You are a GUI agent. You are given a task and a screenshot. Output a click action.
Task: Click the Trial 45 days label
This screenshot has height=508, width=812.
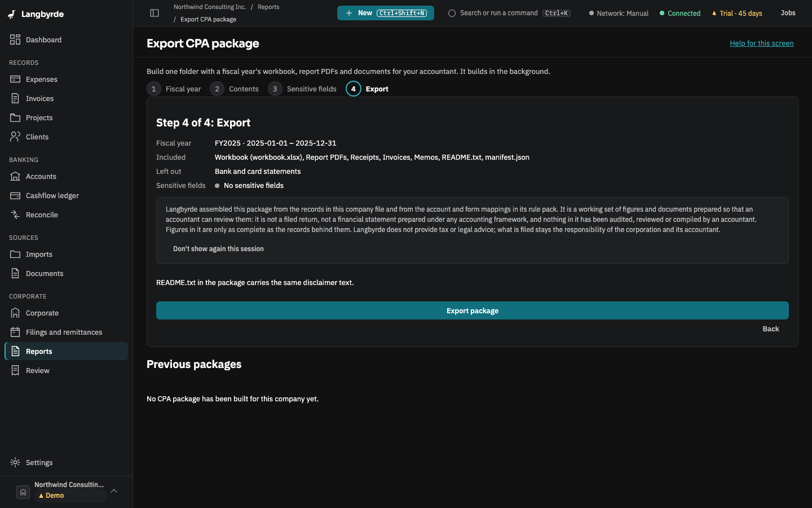coord(741,13)
